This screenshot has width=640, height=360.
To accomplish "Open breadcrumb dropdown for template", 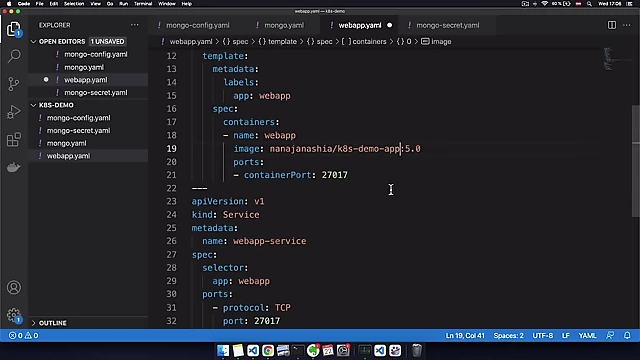I will point(278,42).
